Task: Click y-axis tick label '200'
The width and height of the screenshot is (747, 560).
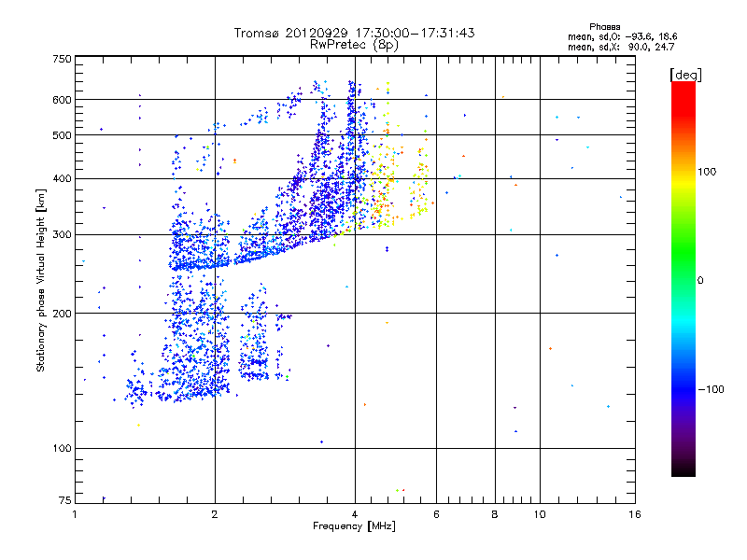Action: point(62,314)
